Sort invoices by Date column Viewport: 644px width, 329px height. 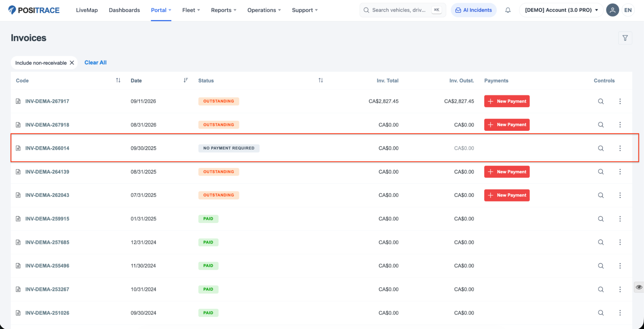point(186,80)
